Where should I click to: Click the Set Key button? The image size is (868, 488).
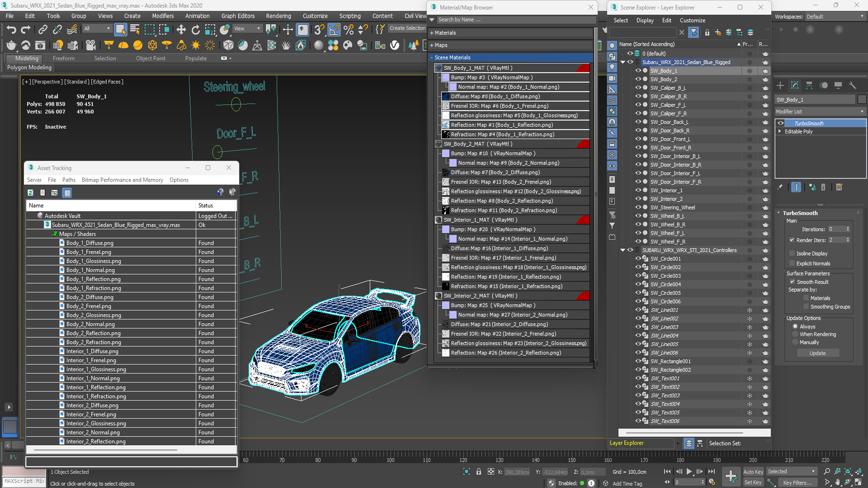753,483
